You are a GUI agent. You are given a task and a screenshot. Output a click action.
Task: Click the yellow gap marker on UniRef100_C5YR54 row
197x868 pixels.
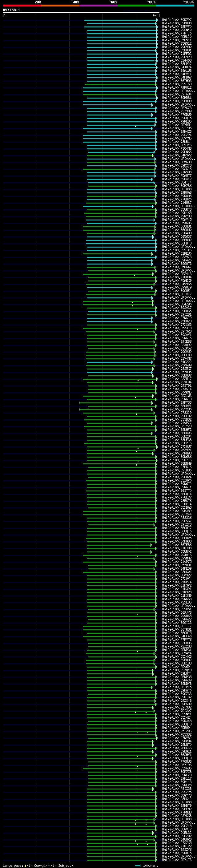pyautogui.click(x=136, y=126)
